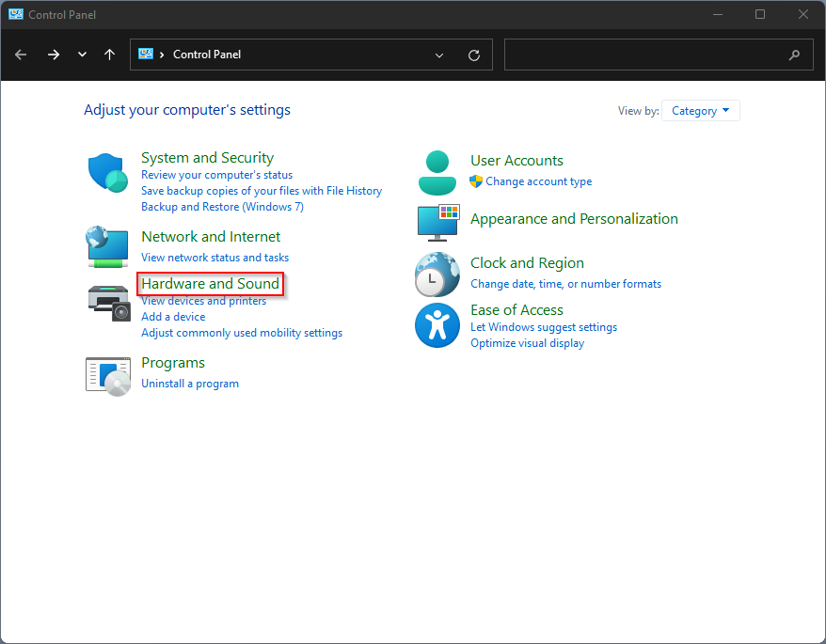826x644 pixels.
Task: Click the Ease of Access icon
Action: (437, 325)
